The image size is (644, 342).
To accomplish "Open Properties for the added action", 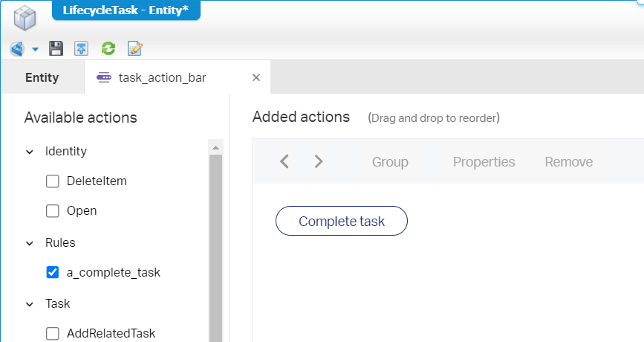I will (x=484, y=162).
